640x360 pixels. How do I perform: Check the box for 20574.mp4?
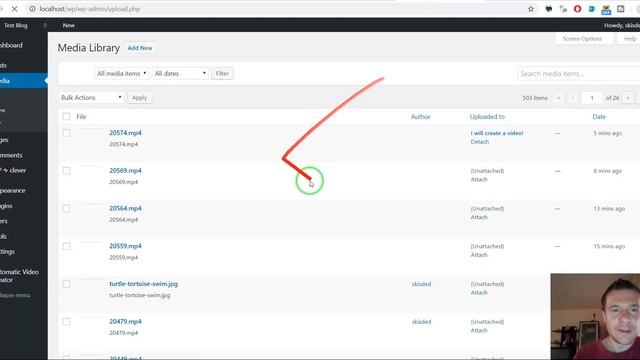(x=66, y=133)
